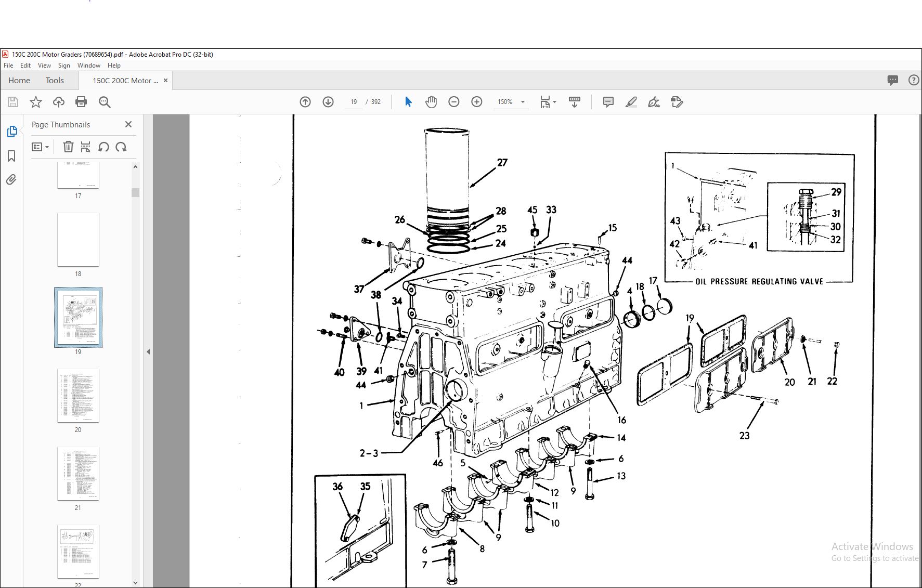Open the File menu

pyautogui.click(x=8, y=66)
